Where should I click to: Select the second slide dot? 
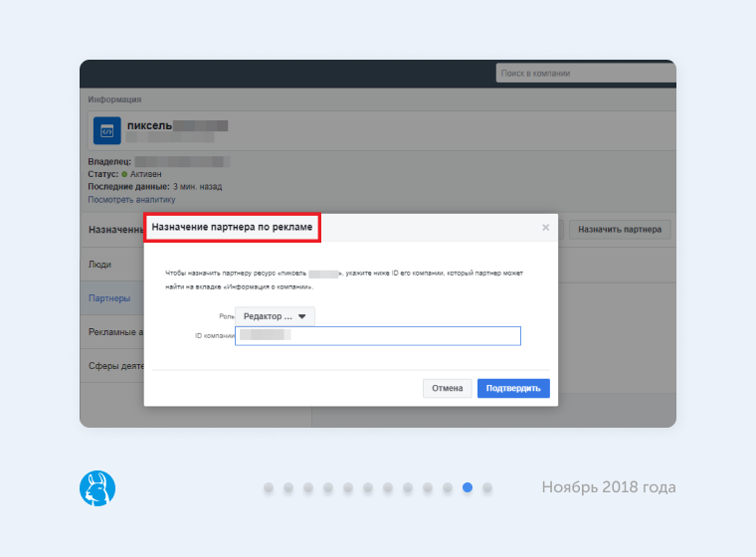(288, 487)
